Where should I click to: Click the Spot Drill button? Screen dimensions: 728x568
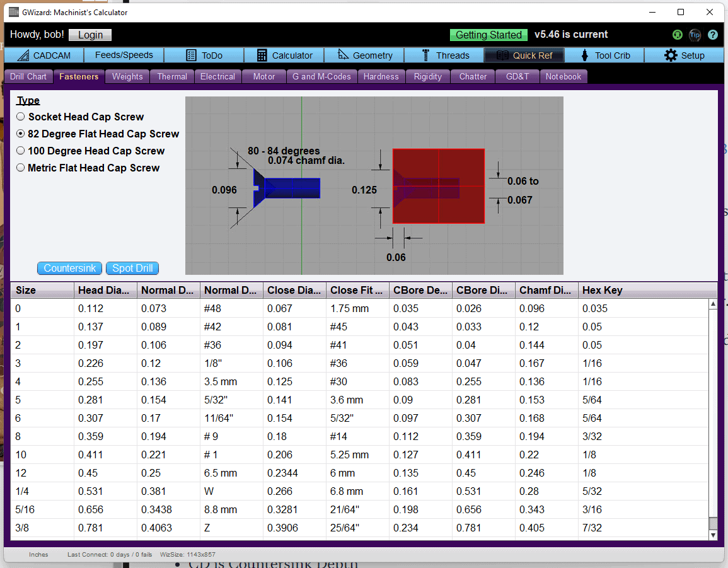[x=132, y=268]
